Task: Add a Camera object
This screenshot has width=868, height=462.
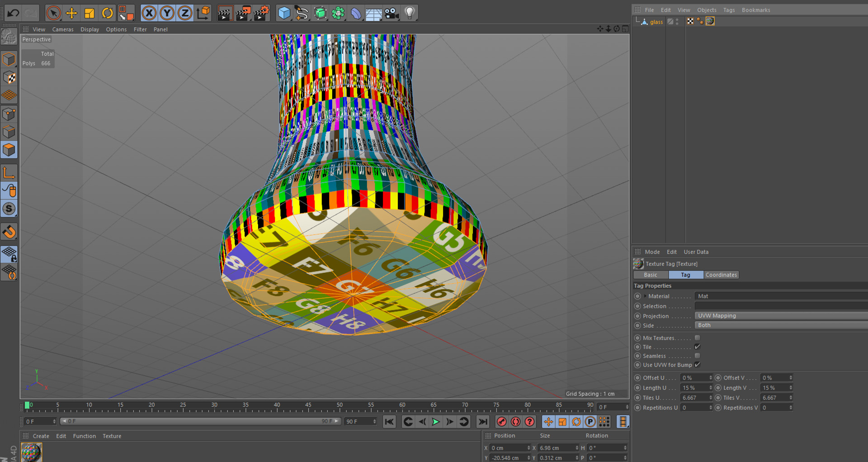Action: click(392, 13)
